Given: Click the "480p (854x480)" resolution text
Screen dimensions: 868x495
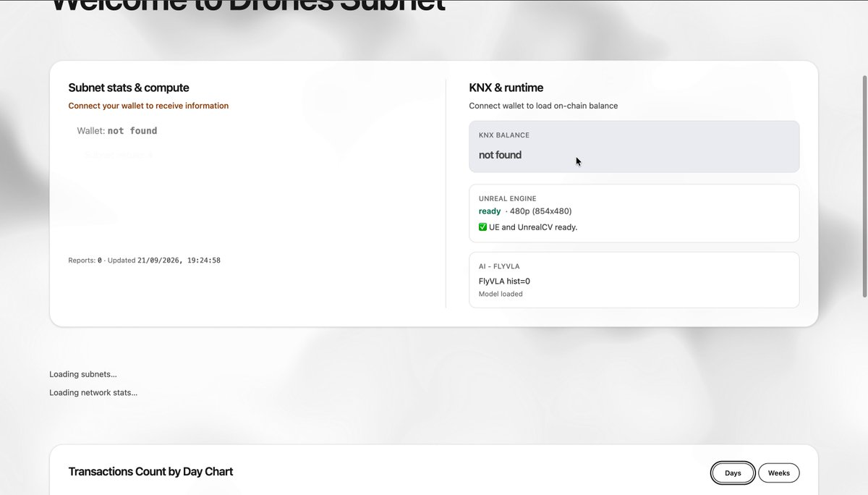Looking at the screenshot, I should 541,211.
